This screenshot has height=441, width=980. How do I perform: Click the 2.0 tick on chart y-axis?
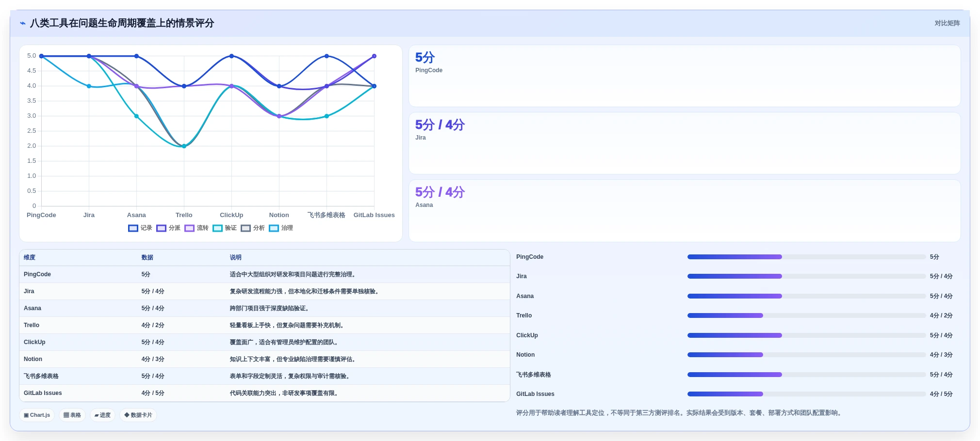[x=32, y=146]
